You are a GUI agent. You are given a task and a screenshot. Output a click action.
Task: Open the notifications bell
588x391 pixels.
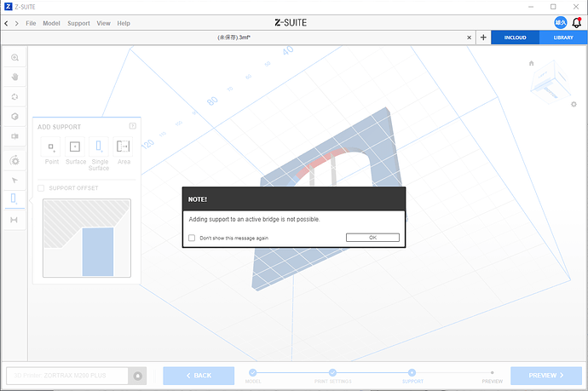pos(576,23)
